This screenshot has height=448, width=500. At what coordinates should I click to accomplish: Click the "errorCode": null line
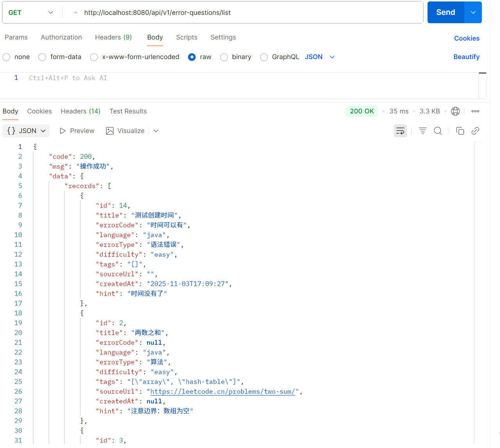click(131, 343)
